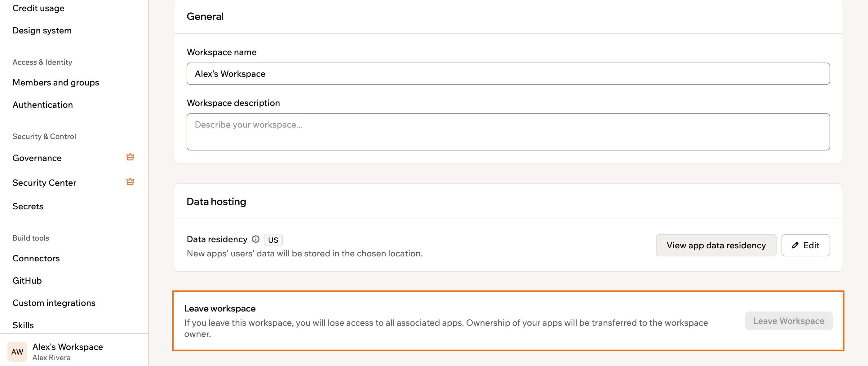The height and width of the screenshot is (366, 868).
Task: Click the Leave Workspace button
Action: (789, 321)
